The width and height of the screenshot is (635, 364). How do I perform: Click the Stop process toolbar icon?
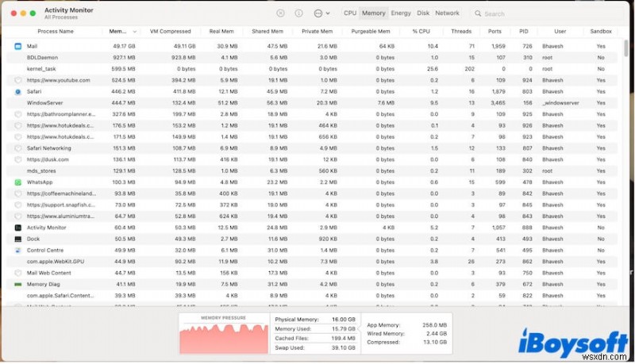coord(280,13)
